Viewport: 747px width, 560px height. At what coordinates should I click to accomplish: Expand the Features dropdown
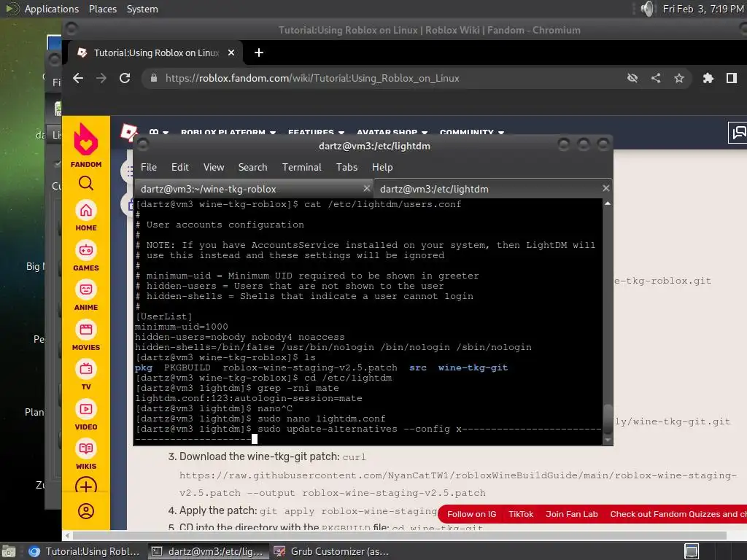click(316, 133)
